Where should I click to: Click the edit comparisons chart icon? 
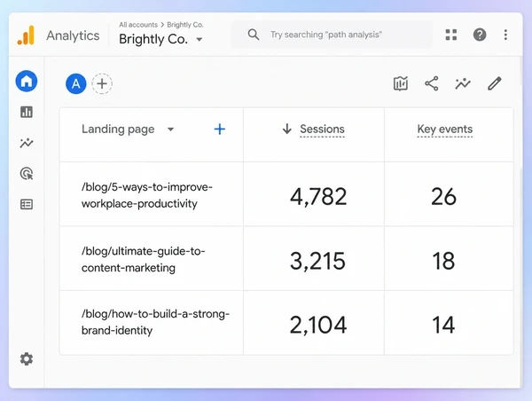point(401,83)
